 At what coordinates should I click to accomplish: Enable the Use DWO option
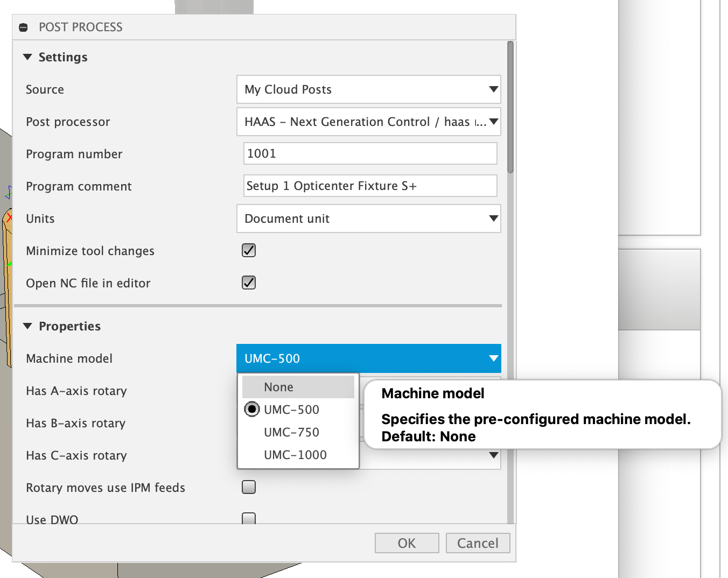coord(248,518)
